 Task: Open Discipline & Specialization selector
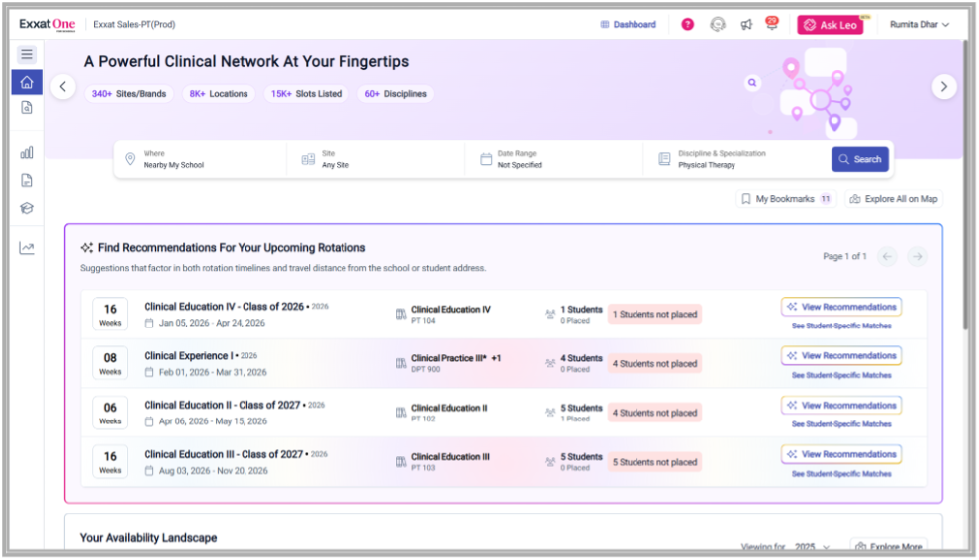pos(737,159)
